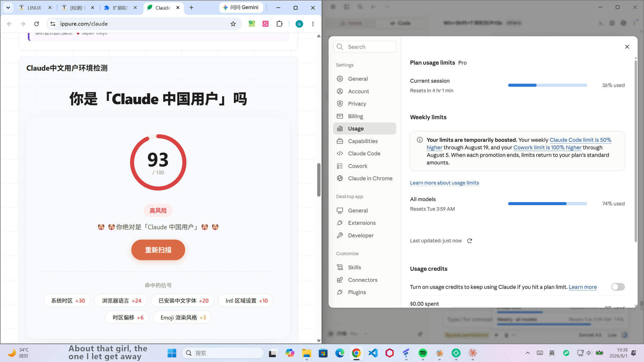Click the pink translate extension icon
644x362 pixels.
click(266, 24)
